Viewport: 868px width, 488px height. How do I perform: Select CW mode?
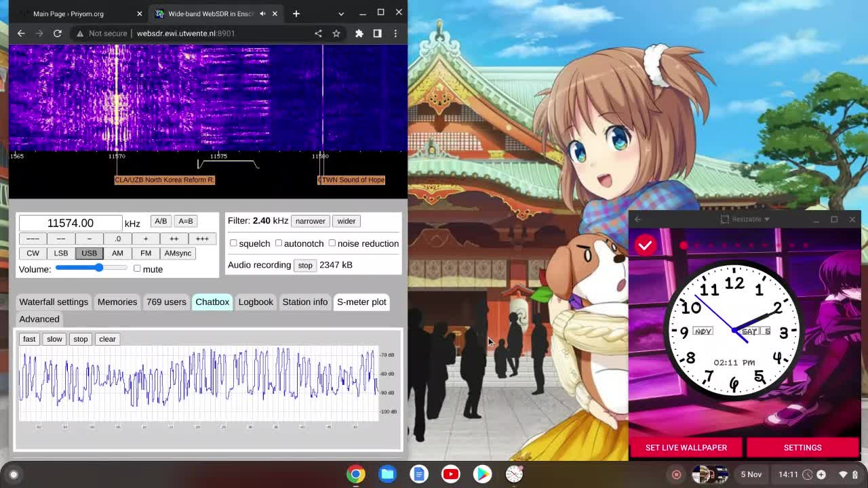pos(33,253)
